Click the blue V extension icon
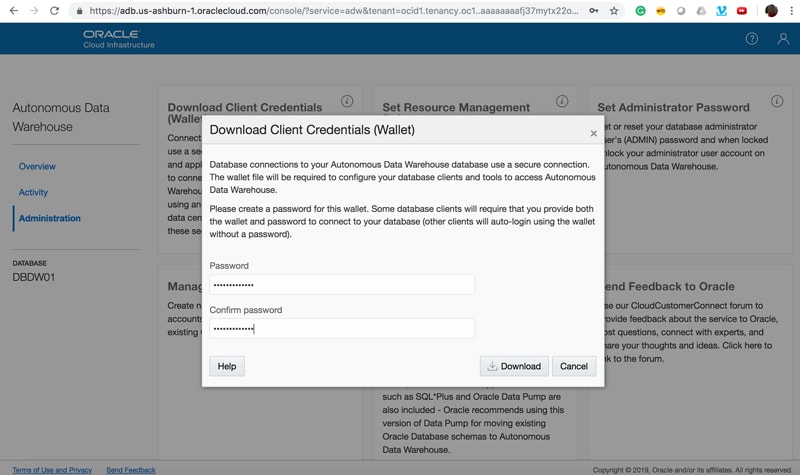 pos(721,11)
